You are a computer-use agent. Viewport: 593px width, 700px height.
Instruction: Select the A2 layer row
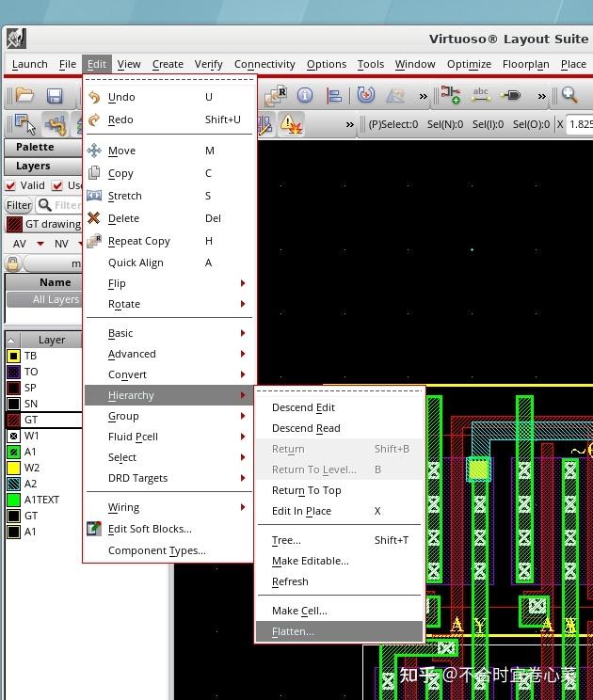pyautogui.click(x=43, y=484)
